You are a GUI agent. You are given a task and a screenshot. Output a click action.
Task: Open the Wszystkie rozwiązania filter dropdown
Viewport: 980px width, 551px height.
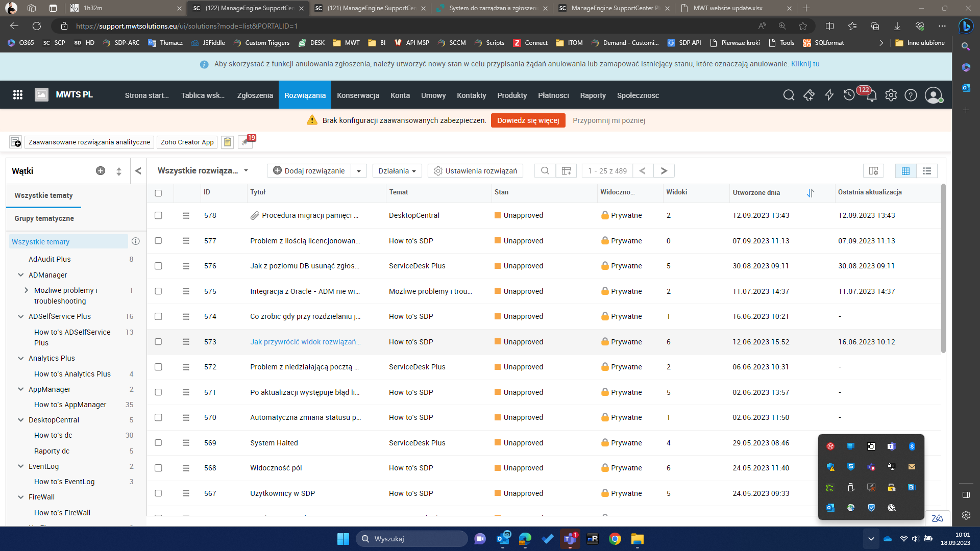[203, 171]
